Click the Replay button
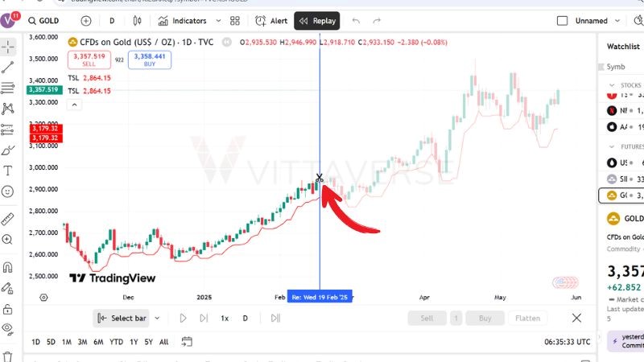This screenshot has height=362, width=644. (x=317, y=21)
